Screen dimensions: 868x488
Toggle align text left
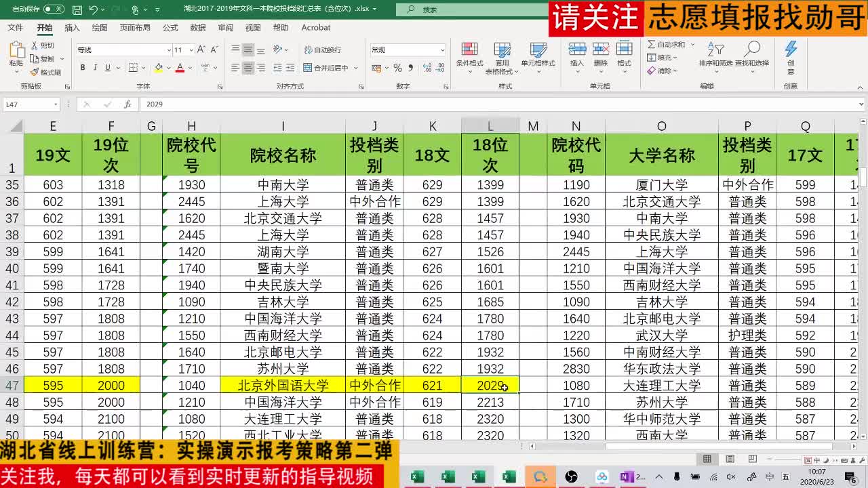click(x=235, y=68)
